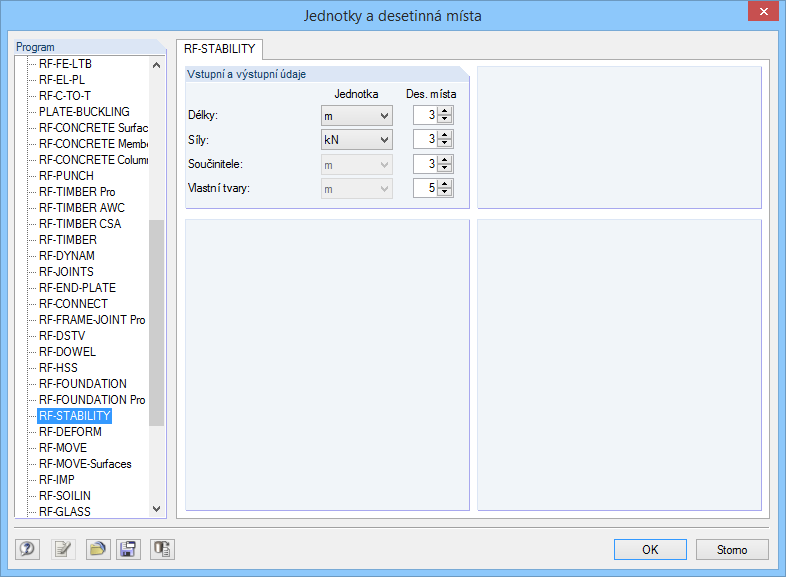
Task: Select RF-DOWEL in program tree
Action: (x=67, y=352)
